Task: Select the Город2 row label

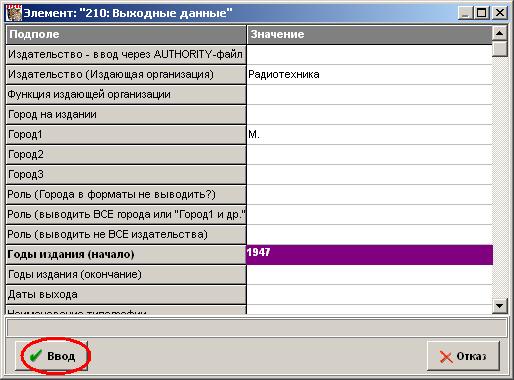Action: [126, 154]
